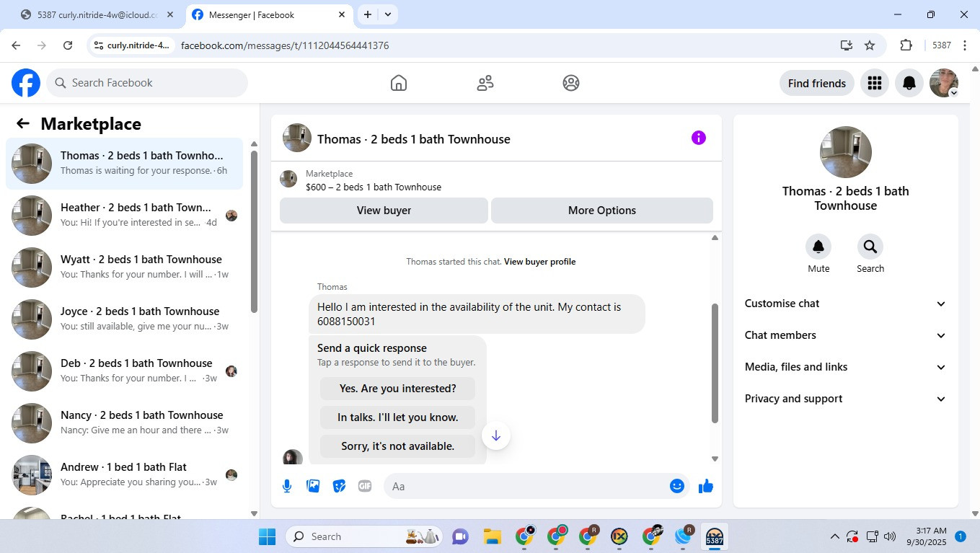Viewport: 980px width, 553px height.
Task: Search in conversation using magnifier icon
Action: click(870, 247)
